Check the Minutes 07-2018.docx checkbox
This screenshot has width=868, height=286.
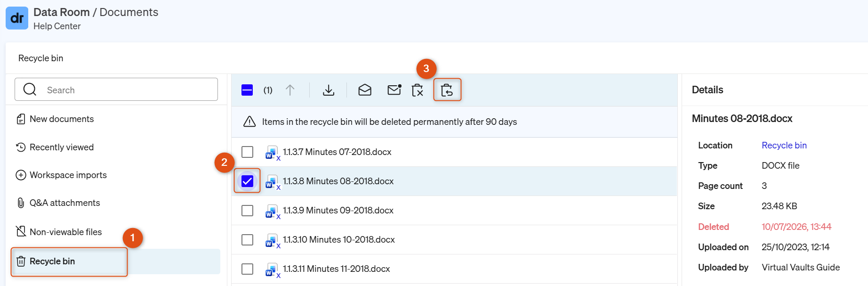(x=247, y=152)
